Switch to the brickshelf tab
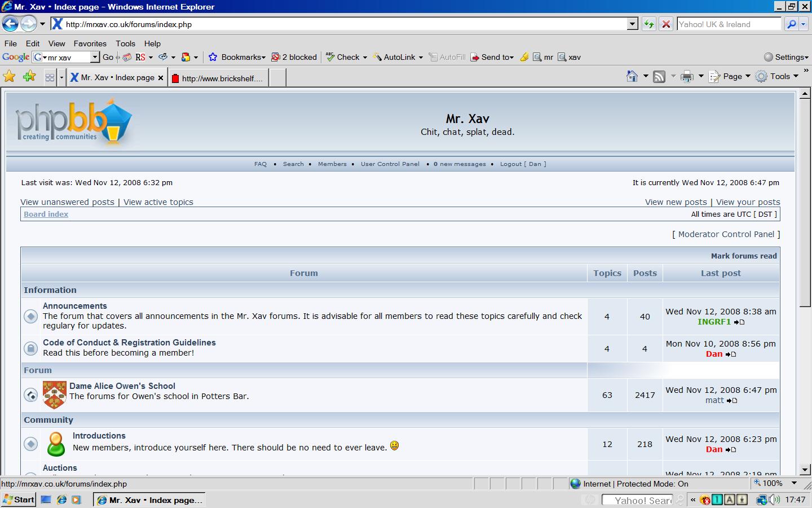This screenshot has height=508, width=812. pyautogui.click(x=218, y=78)
